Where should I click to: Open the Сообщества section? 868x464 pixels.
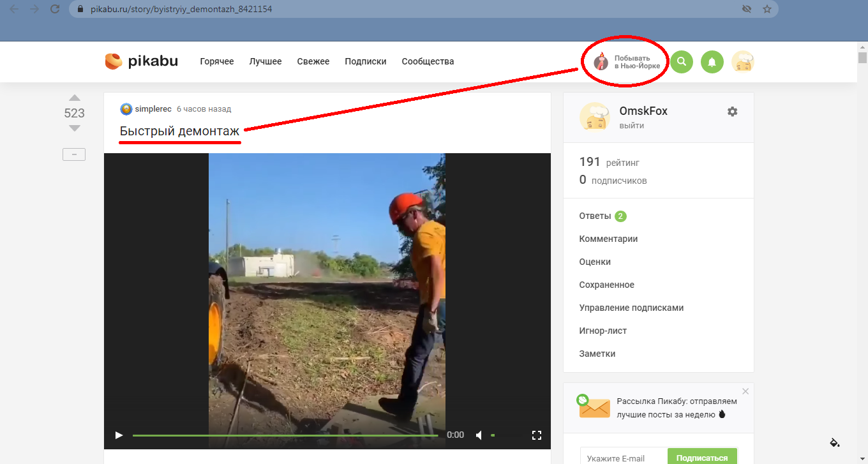[428, 61]
